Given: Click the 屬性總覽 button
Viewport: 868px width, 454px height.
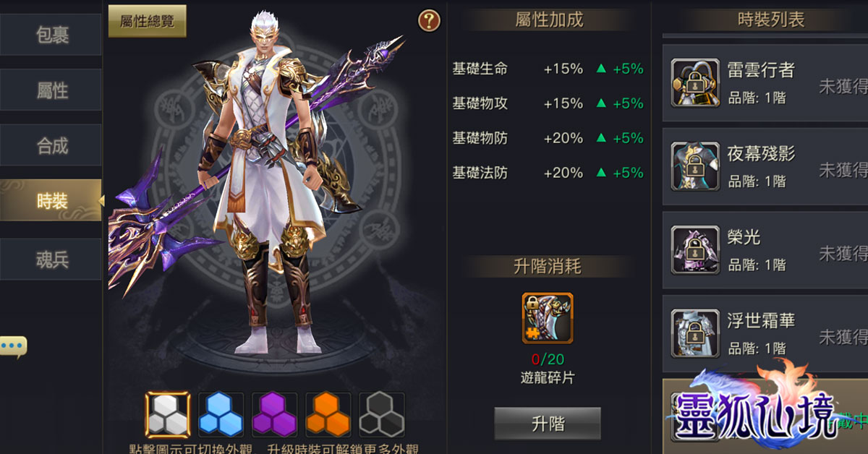Looking at the screenshot, I should (x=148, y=21).
